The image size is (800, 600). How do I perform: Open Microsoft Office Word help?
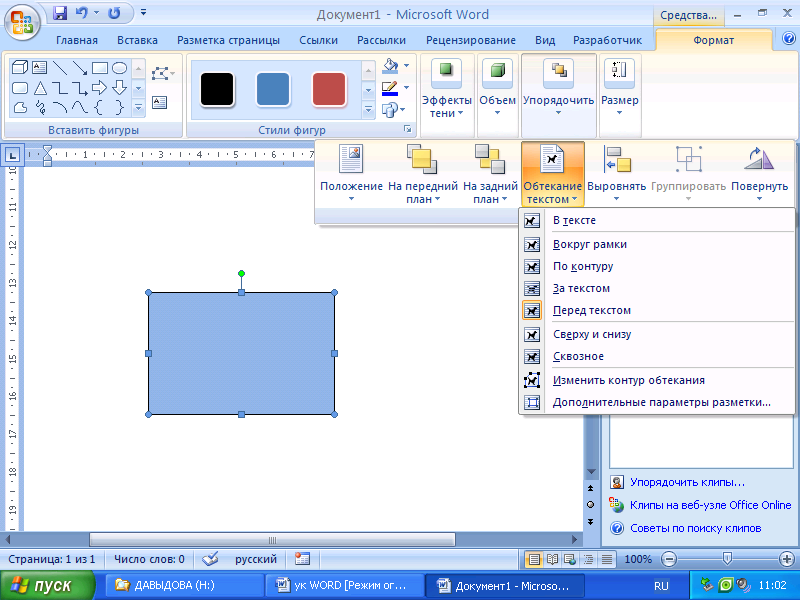tap(789, 38)
